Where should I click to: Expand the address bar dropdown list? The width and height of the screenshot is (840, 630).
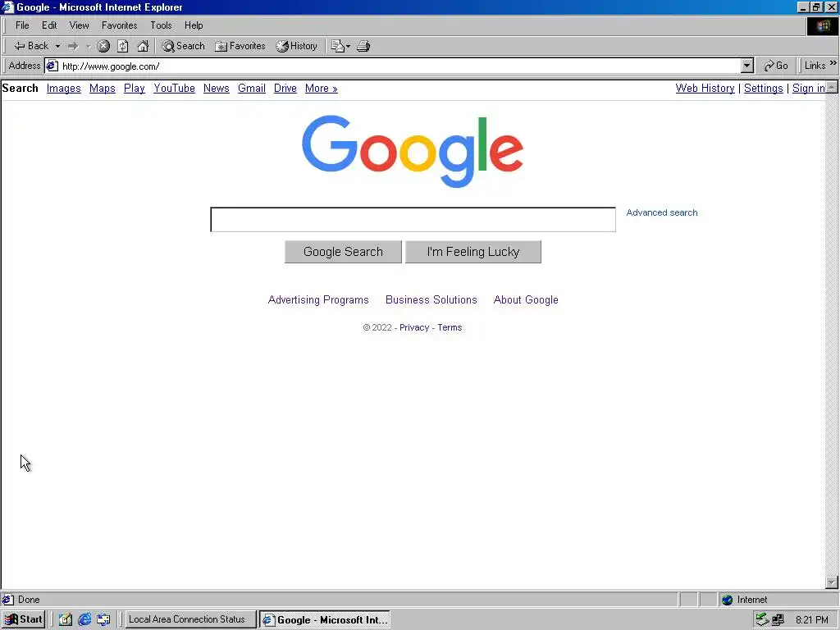(747, 66)
